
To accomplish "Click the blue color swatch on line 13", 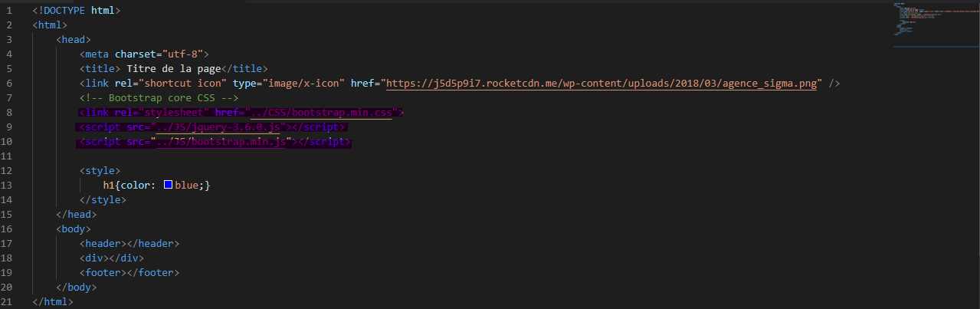I will 169,185.
